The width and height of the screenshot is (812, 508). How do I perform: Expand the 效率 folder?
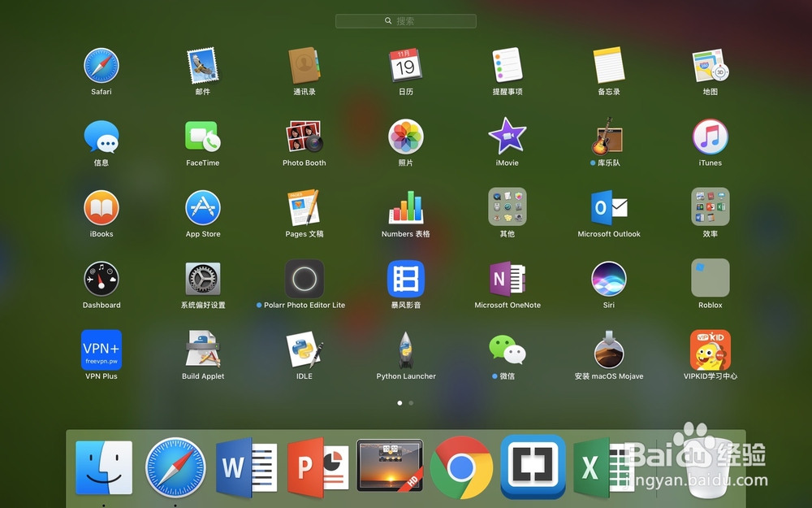[710, 206]
